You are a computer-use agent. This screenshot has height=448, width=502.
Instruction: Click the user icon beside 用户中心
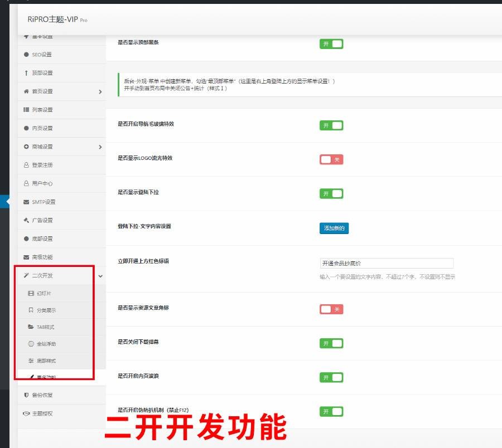pos(26,183)
